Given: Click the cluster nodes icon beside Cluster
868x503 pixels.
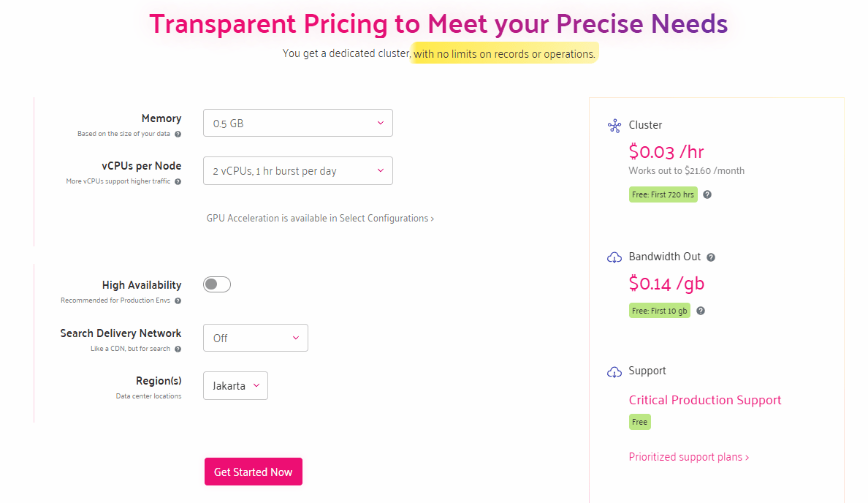Looking at the screenshot, I should tap(613, 125).
